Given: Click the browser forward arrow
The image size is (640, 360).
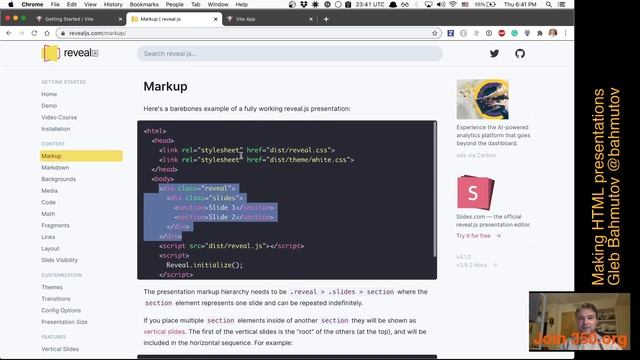Looking at the screenshot, I should coord(21,33).
